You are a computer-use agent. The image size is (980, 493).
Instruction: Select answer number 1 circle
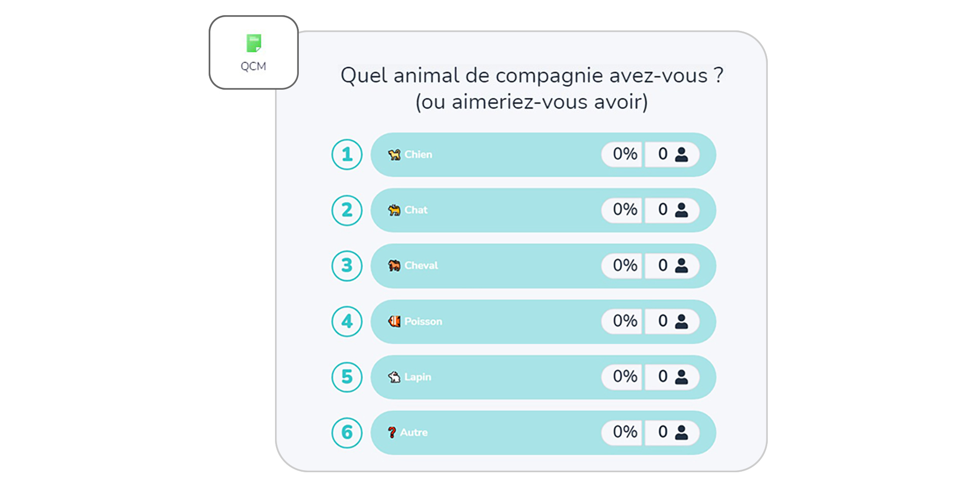coord(347,155)
